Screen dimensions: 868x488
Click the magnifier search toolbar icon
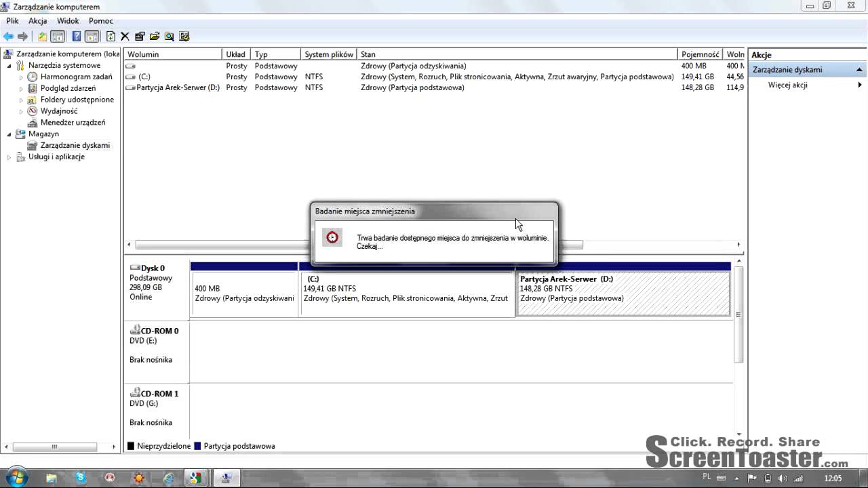pyautogui.click(x=170, y=37)
